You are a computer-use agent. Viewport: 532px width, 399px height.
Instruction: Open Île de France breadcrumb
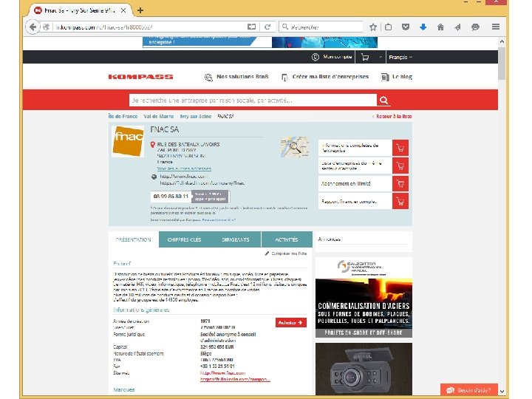coord(123,117)
